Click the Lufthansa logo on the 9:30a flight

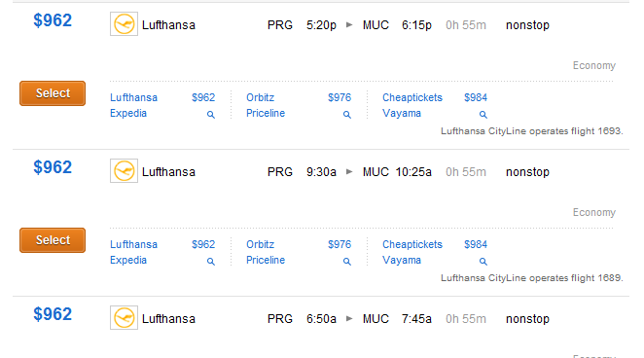pos(125,171)
